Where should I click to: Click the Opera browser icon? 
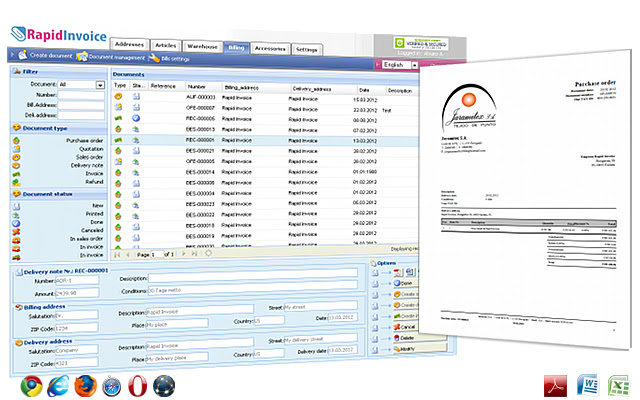click(x=138, y=386)
